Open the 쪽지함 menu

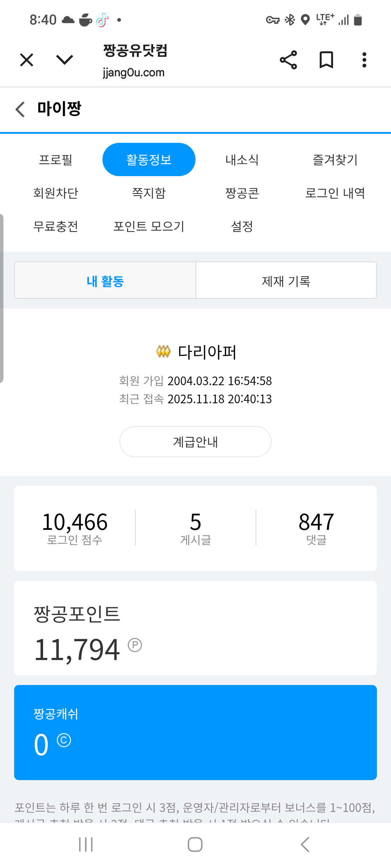pos(149,193)
